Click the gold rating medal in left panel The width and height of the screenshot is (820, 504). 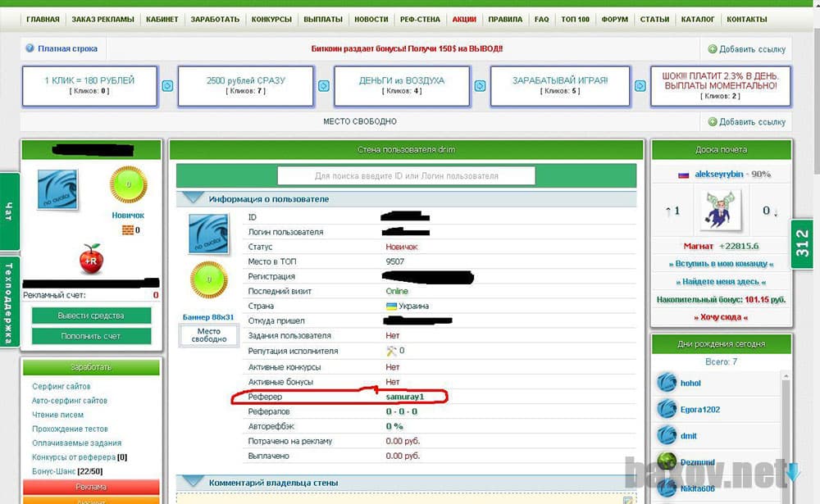pyautogui.click(x=127, y=184)
